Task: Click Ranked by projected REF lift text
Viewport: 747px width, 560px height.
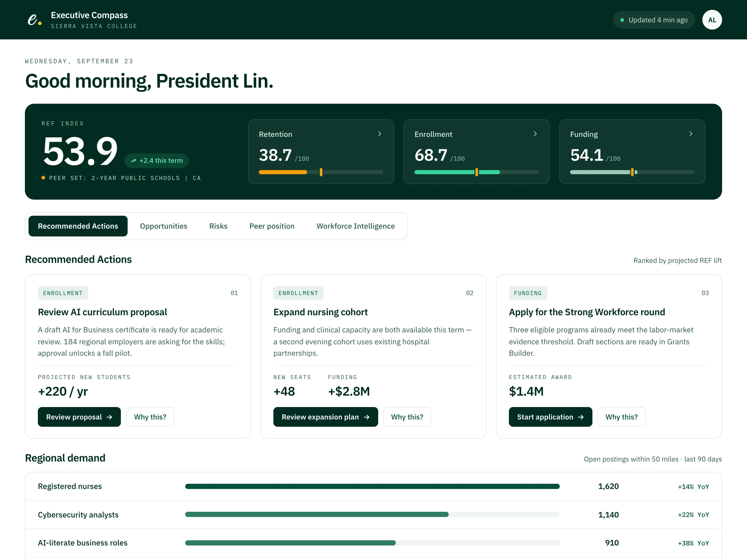Action: (677, 261)
